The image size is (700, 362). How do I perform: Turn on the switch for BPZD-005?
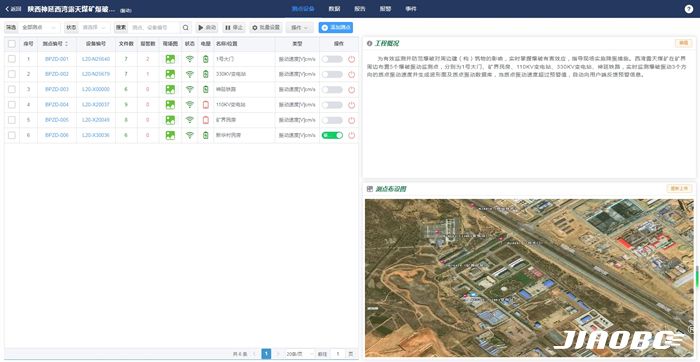point(332,120)
